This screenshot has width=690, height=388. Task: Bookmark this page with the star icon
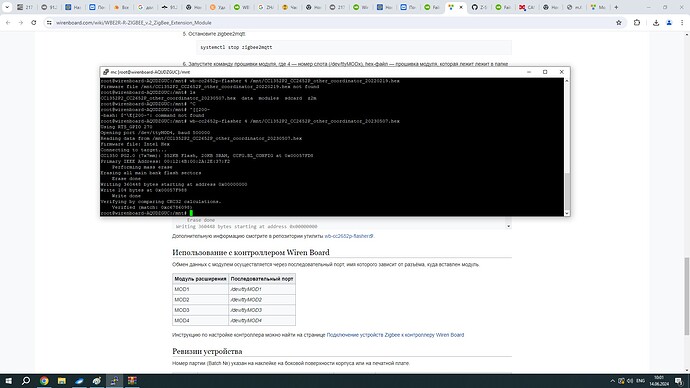pos(619,22)
